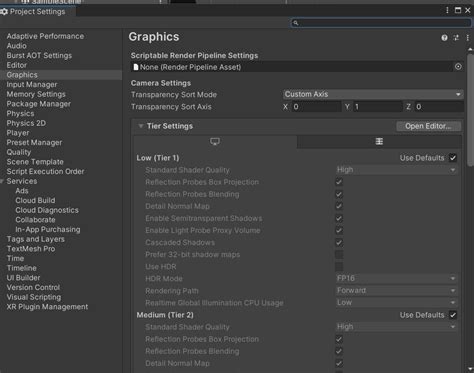Click the Project Settings gear icon
Image resolution: width=474 pixels, height=373 pixels.
pos(4,12)
